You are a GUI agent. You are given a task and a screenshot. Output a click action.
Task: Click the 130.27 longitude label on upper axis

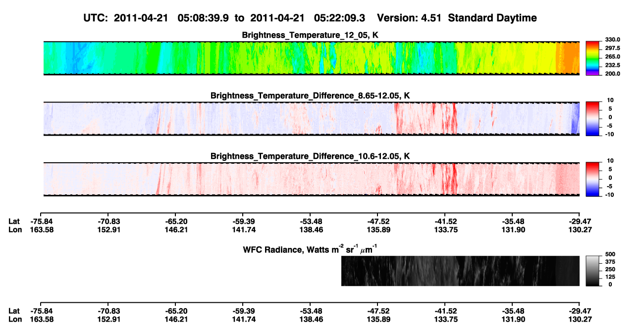(x=580, y=230)
